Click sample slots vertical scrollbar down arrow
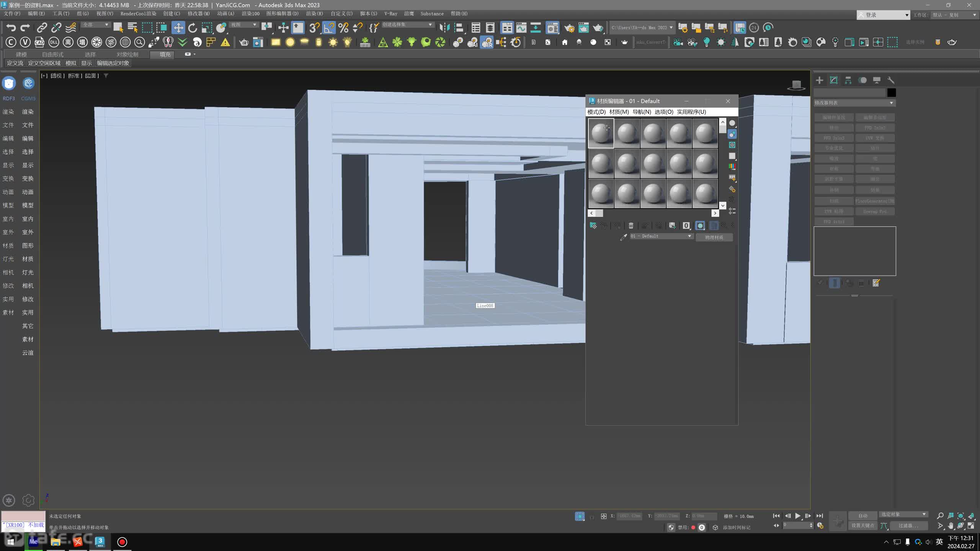The image size is (980, 551). (x=722, y=205)
